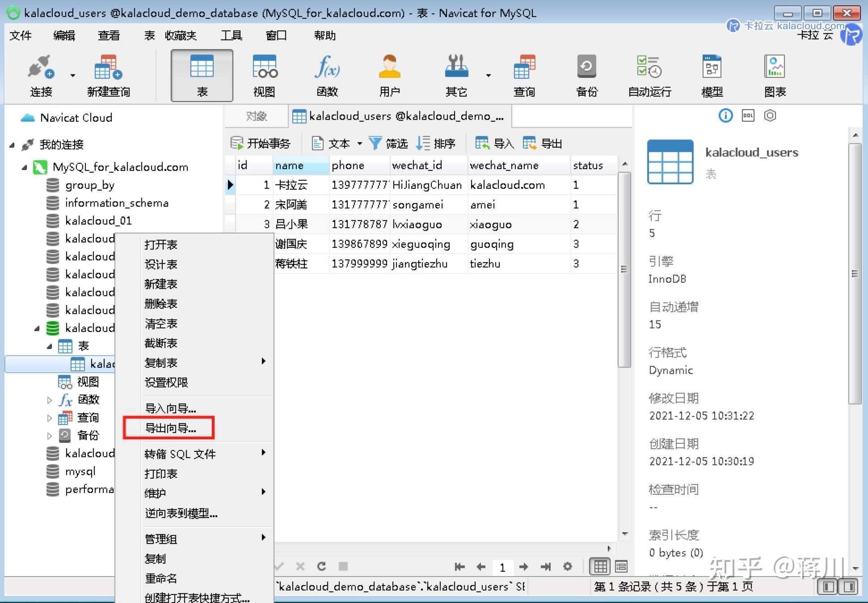868x603 pixels.
Task: Expand the 其它 toolbar dropdown arrow
Action: [x=489, y=75]
